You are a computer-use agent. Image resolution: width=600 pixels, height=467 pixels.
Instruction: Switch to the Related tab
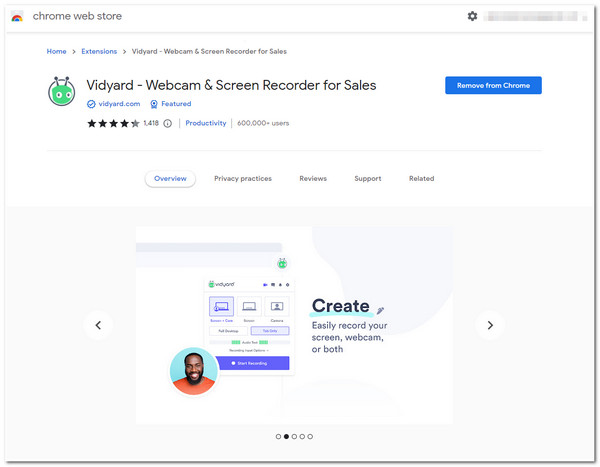pos(421,178)
